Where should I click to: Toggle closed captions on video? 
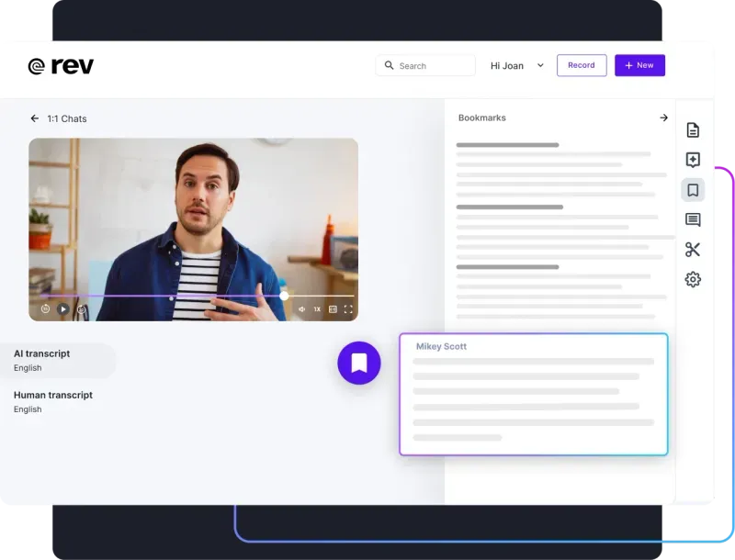pos(333,309)
